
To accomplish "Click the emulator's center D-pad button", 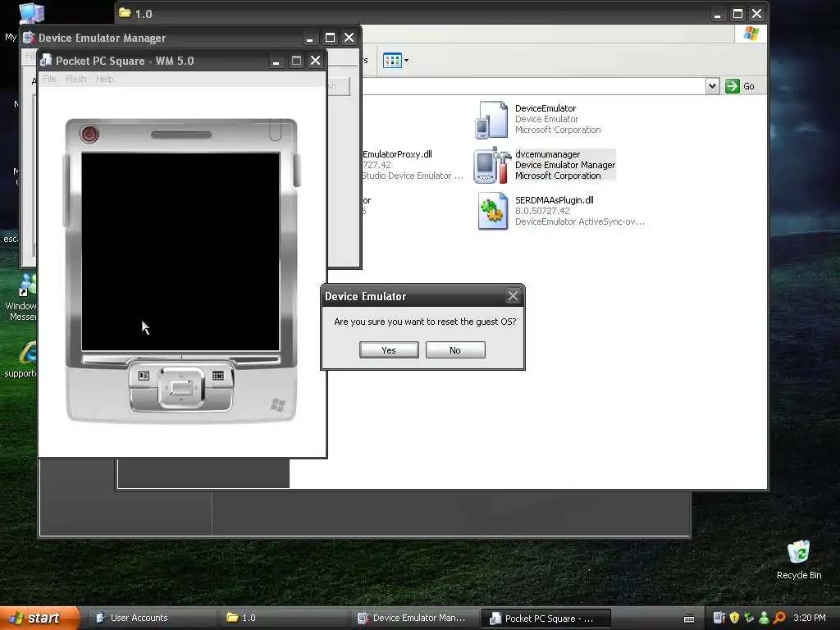I will click(x=181, y=388).
